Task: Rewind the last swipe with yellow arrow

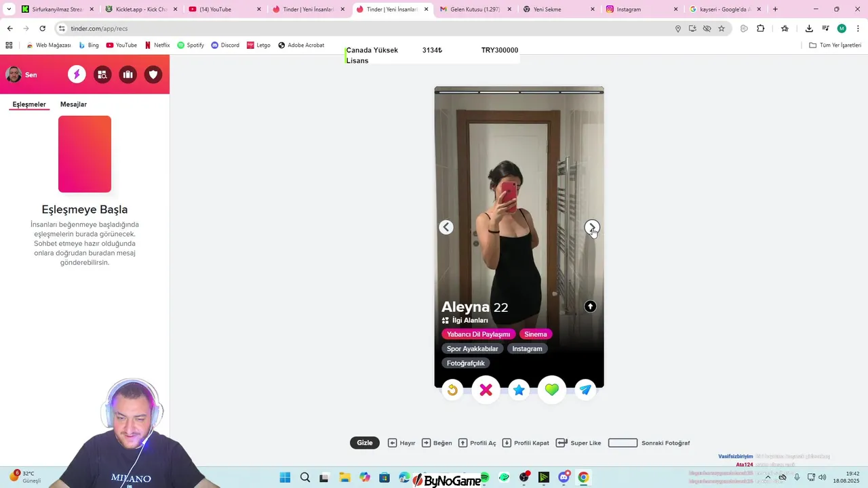Action: click(x=452, y=390)
